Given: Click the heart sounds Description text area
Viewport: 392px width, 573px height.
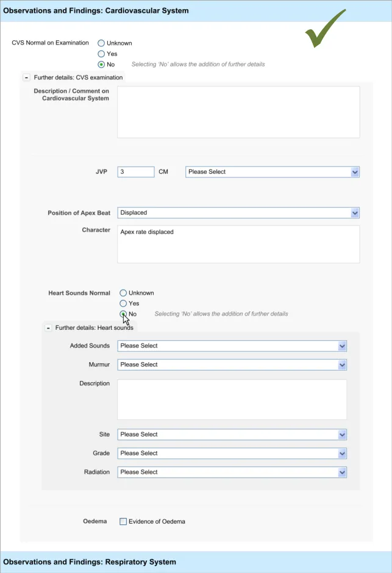Looking at the screenshot, I should [232, 399].
